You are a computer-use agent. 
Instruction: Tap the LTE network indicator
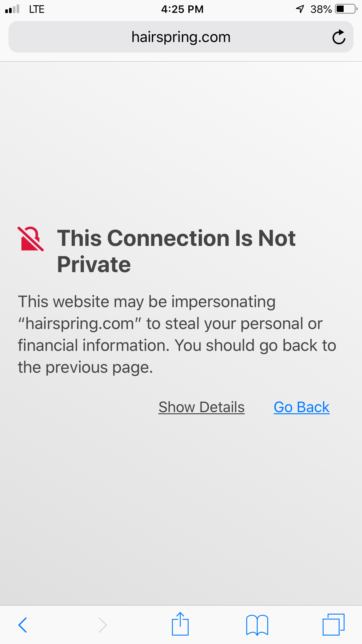click(37, 9)
